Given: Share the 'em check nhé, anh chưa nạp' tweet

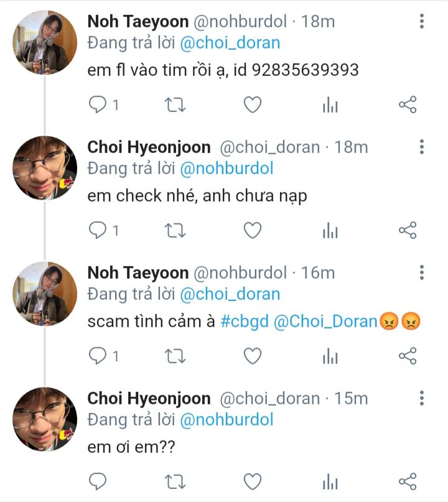Looking at the screenshot, I should (x=407, y=231).
